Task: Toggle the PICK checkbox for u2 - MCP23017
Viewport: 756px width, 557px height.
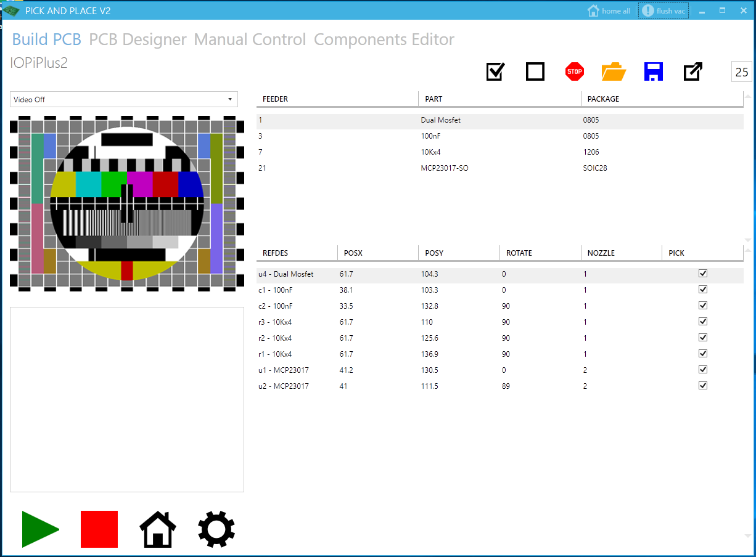Action: pyautogui.click(x=703, y=385)
